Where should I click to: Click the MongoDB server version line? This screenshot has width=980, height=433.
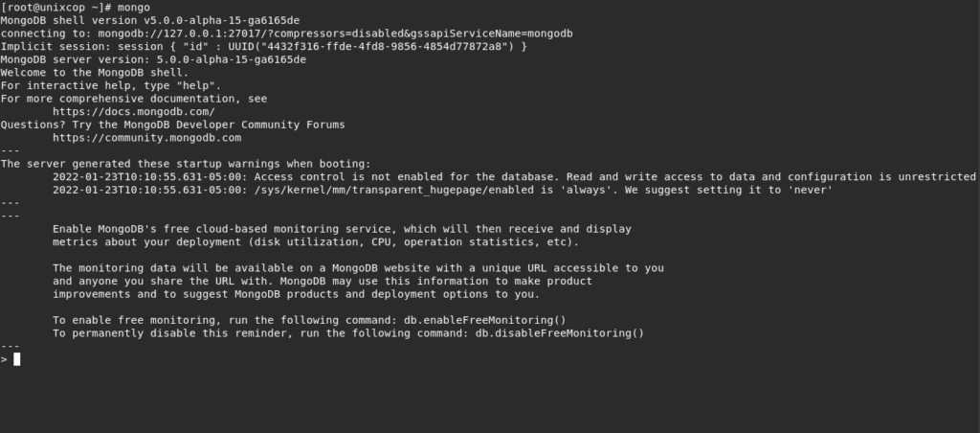point(153,60)
